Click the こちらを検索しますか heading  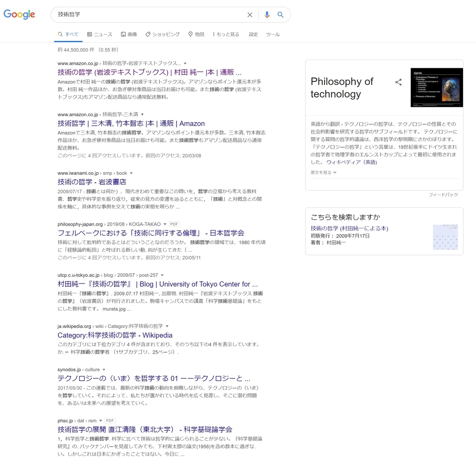pos(345,217)
